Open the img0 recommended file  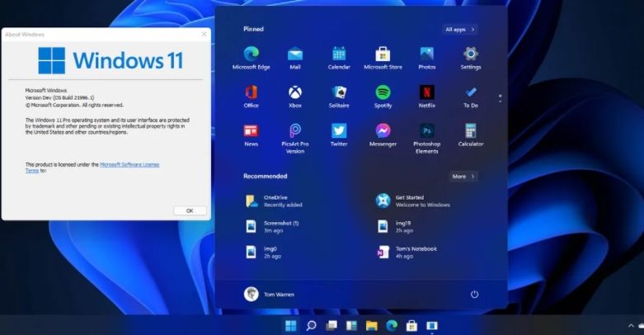click(x=264, y=252)
